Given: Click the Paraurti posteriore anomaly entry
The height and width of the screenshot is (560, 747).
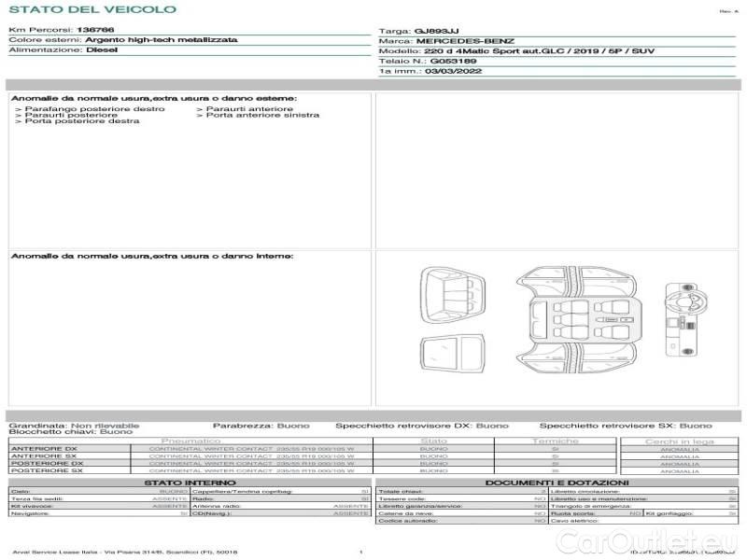Looking at the screenshot, I should click(x=66, y=115).
